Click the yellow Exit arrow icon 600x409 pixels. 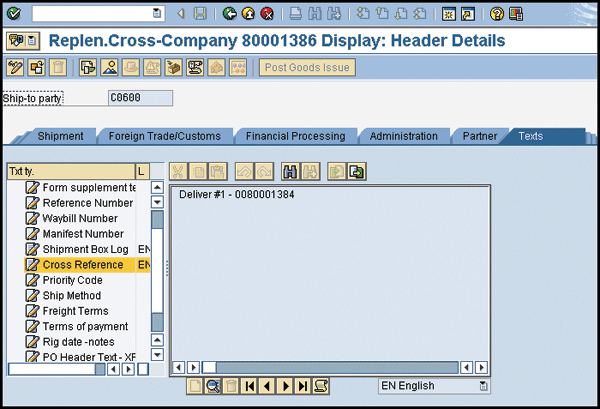click(x=248, y=14)
